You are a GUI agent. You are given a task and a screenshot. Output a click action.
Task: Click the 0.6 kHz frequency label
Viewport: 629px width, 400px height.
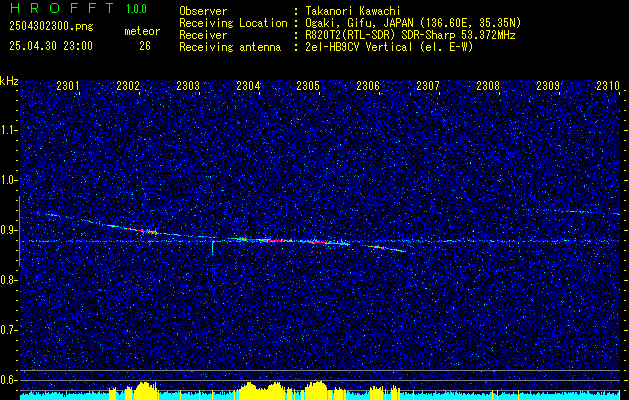point(8,380)
